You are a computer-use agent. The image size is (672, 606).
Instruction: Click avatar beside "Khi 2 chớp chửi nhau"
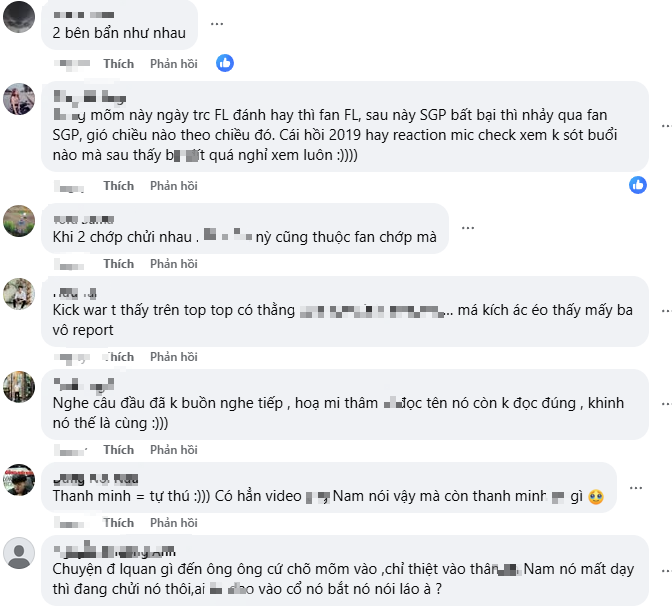click(x=19, y=220)
